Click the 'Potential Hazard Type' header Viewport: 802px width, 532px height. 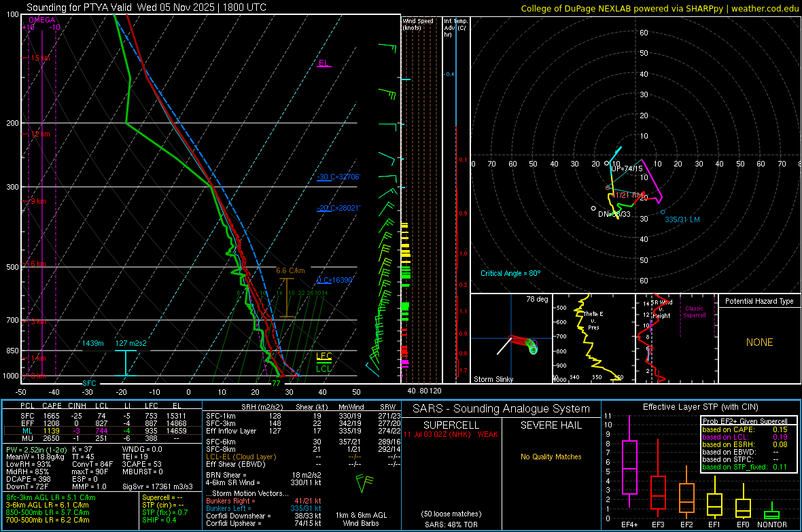tap(760, 301)
